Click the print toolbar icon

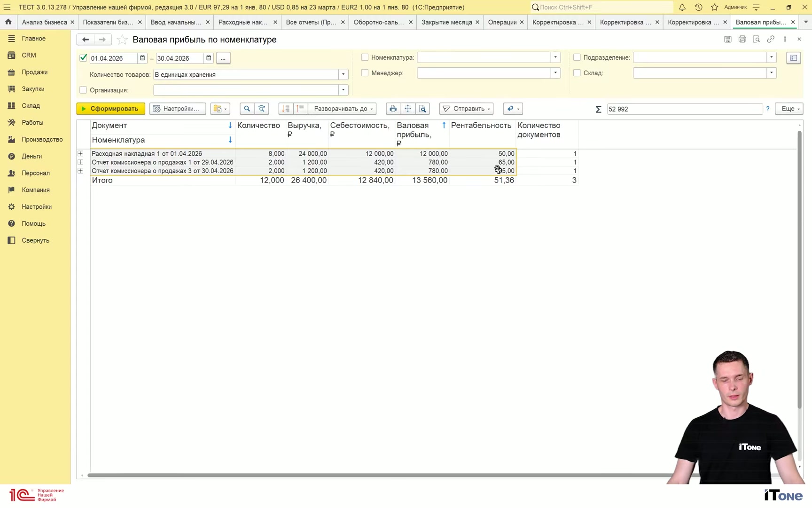(x=393, y=109)
